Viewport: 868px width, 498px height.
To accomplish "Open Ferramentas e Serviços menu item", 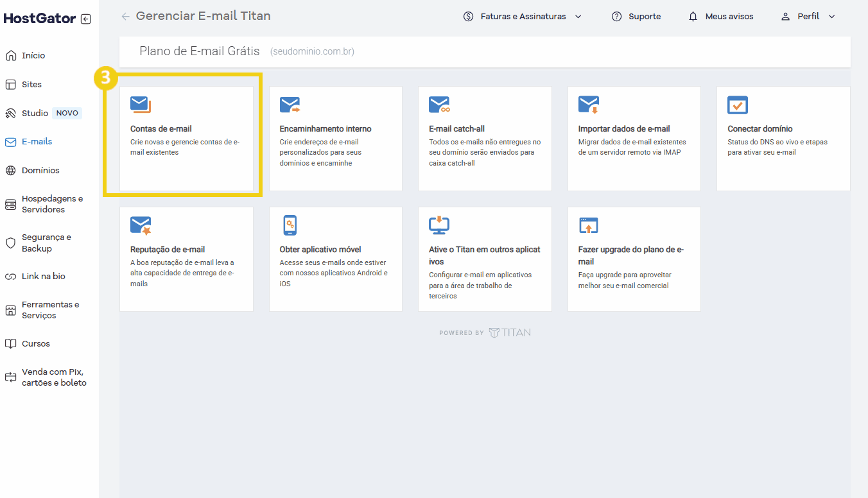I will [x=51, y=310].
